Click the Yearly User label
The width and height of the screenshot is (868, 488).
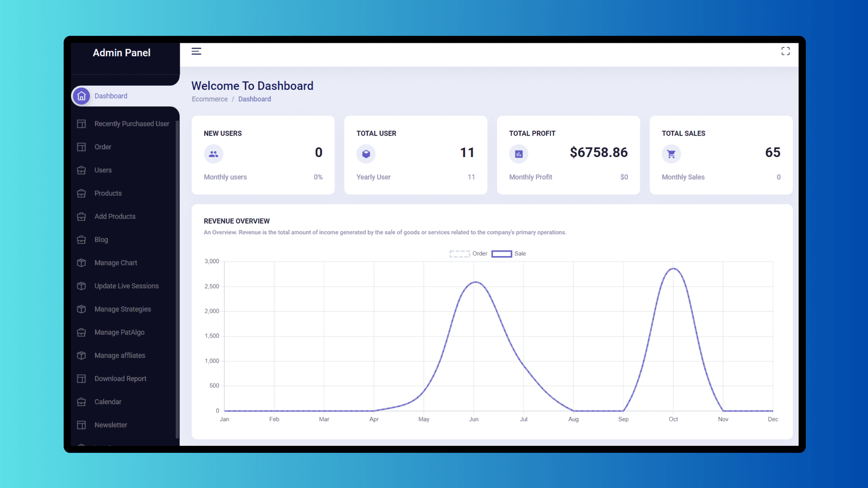click(x=373, y=177)
